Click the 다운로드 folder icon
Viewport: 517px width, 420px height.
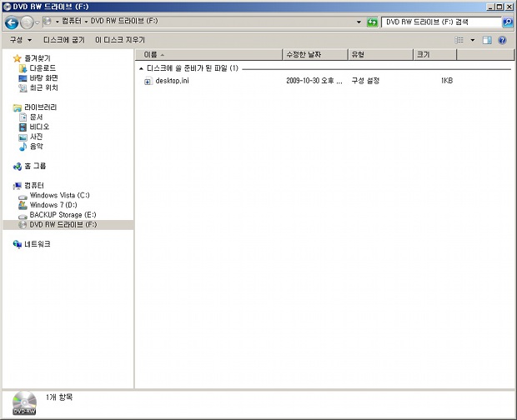23,68
